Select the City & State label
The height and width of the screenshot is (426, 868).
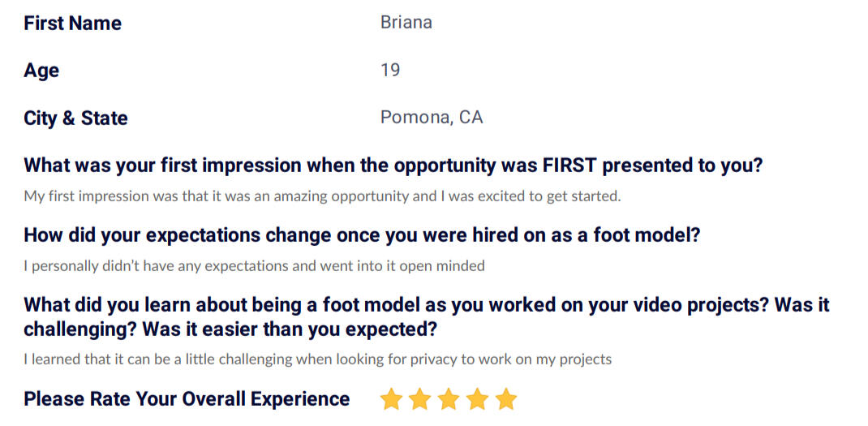point(75,118)
